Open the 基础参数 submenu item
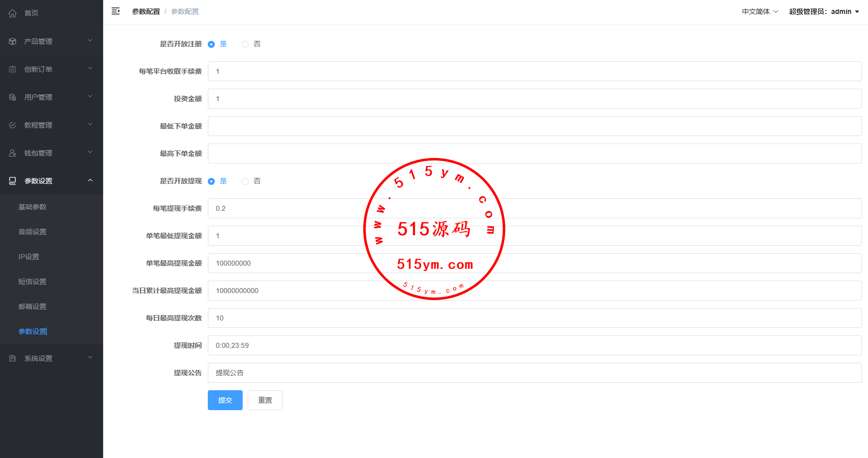Viewport: 868px width, 458px height. point(32,207)
